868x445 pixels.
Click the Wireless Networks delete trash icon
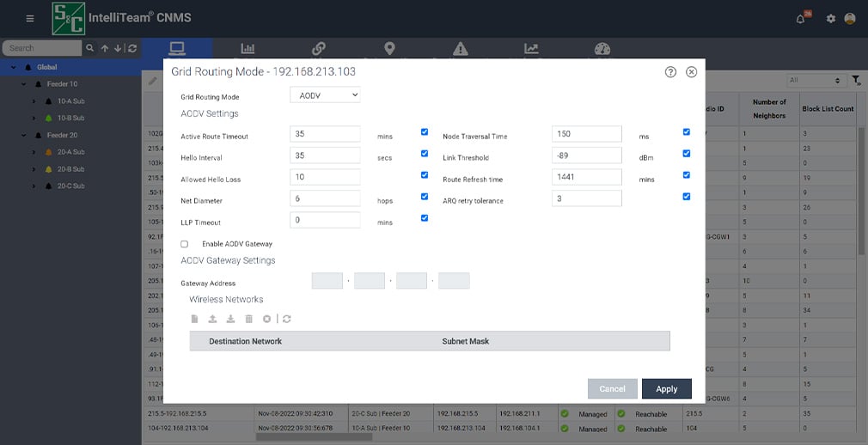coord(248,319)
